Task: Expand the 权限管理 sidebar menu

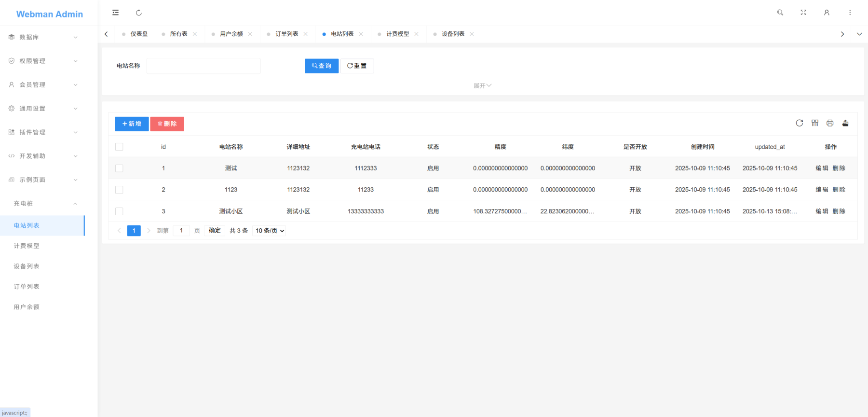Action: [x=42, y=61]
